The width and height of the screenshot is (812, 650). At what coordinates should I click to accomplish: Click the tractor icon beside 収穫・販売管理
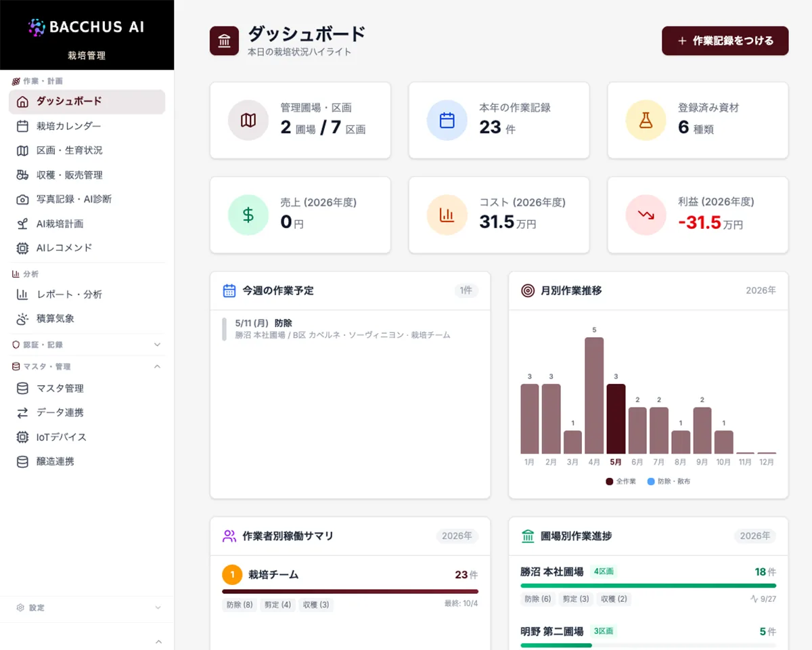click(22, 175)
